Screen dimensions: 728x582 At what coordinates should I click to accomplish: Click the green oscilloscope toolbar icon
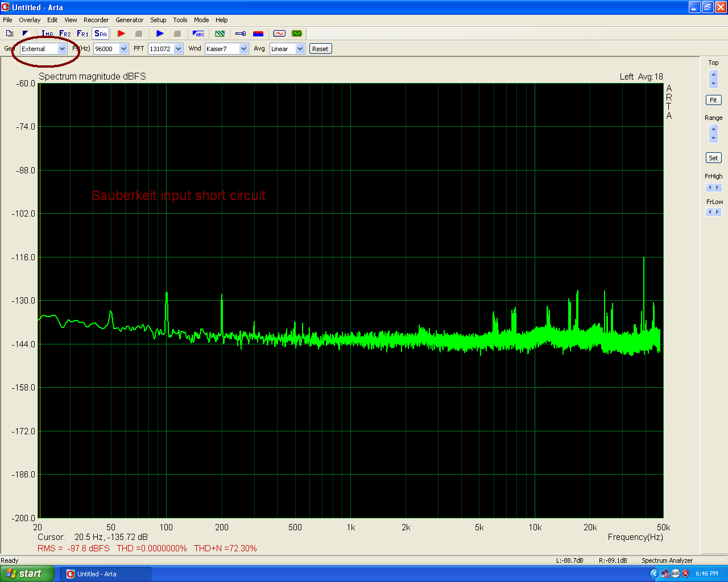pos(297,34)
